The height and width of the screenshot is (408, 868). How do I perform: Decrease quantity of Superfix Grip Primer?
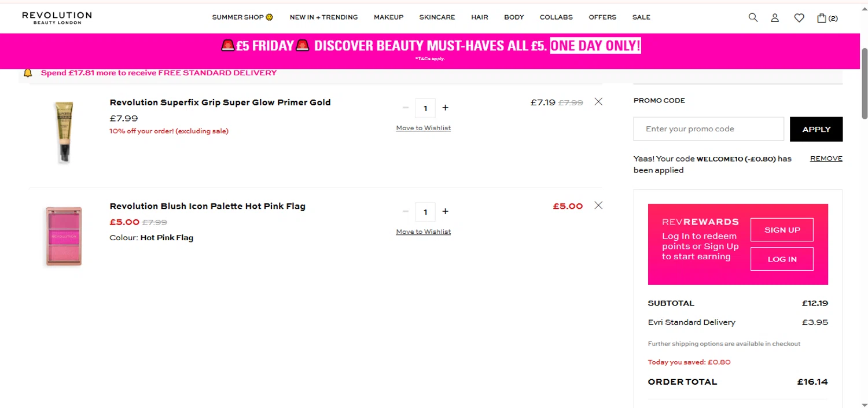click(406, 108)
